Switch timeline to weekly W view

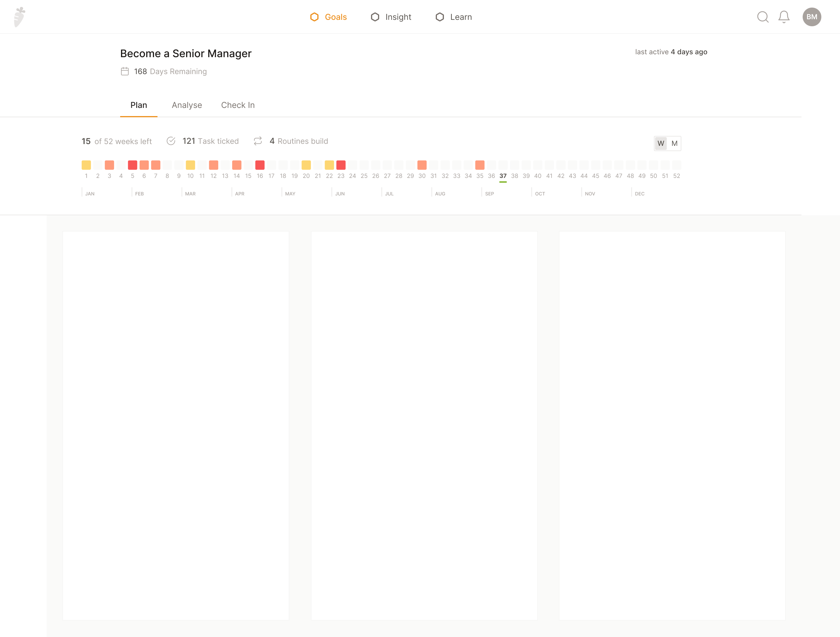click(x=661, y=143)
